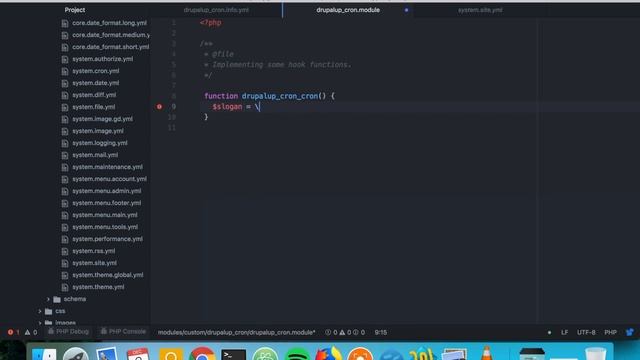The width and height of the screenshot is (640, 360).
Task: Open system.menu.admin.yml file
Action: point(107,191)
